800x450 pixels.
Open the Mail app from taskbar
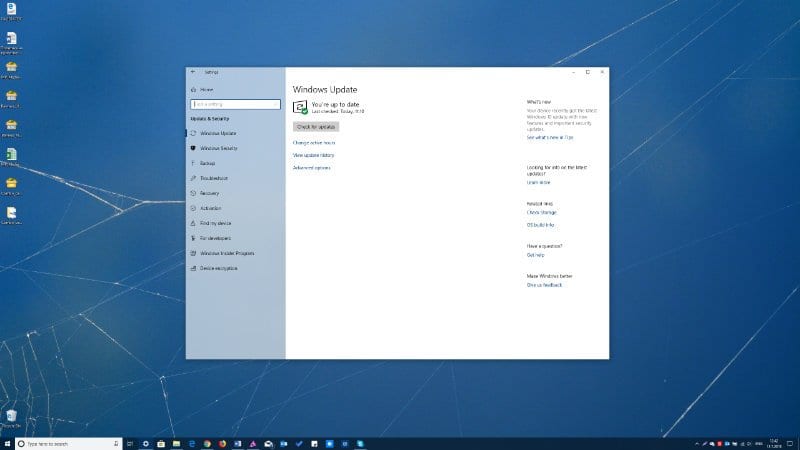(x=268, y=444)
